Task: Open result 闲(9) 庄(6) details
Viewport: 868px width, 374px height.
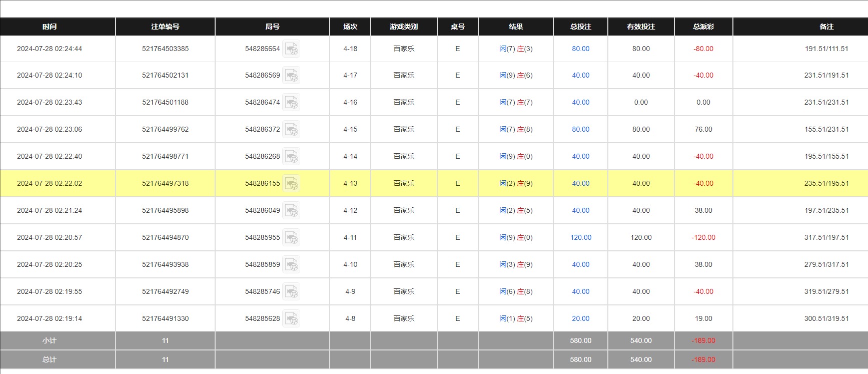Action: pyautogui.click(x=516, y=76)
